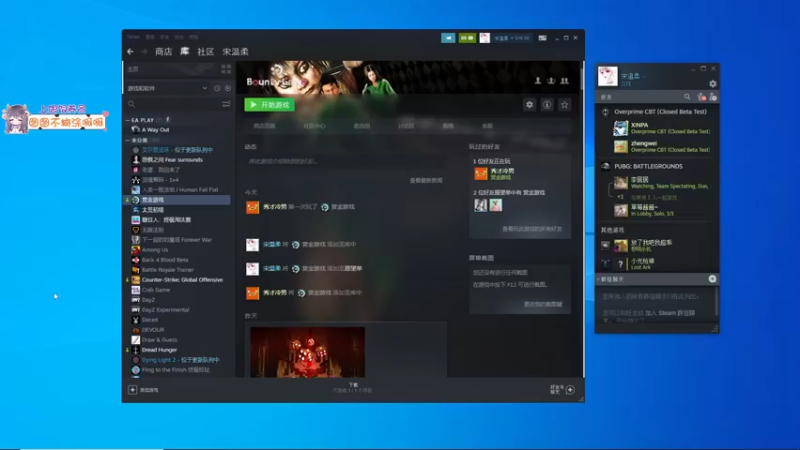Open advanced library filter options
The image size is (800, 450).
226,104
